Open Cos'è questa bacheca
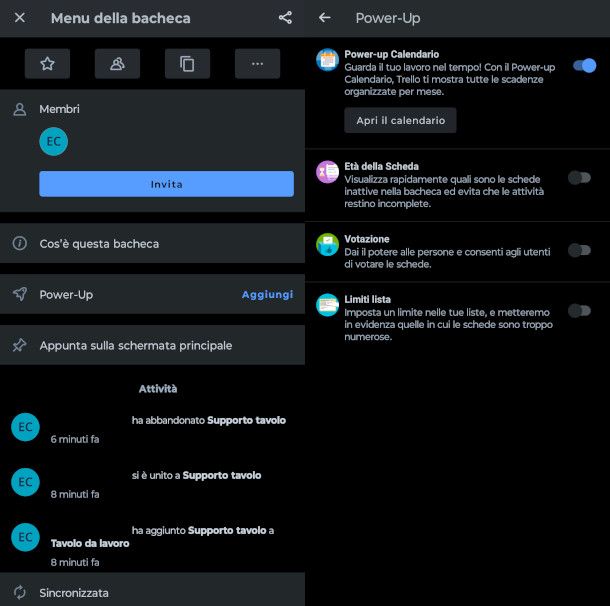Screen dimensions: 610x606 pos(152,243)
